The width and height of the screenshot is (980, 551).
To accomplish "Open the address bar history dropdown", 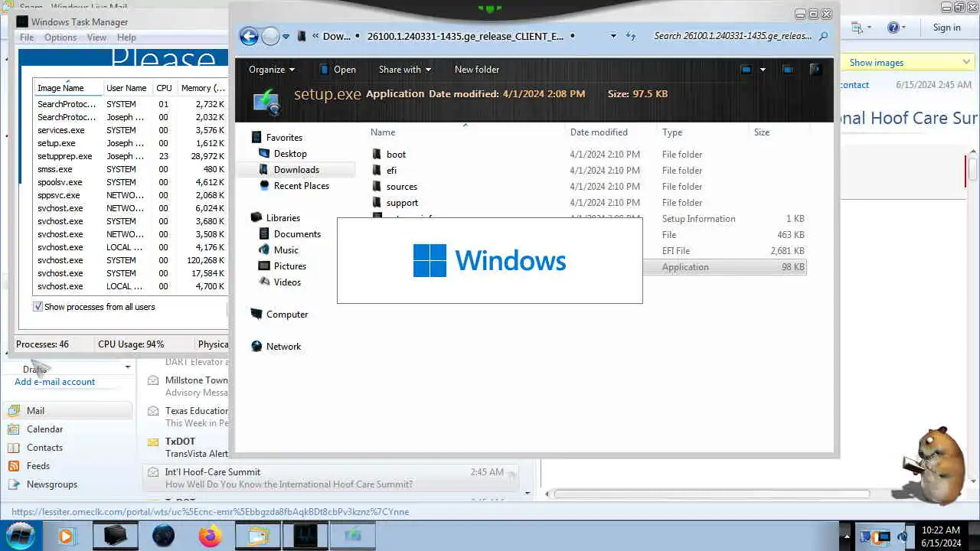I will 613,36.
